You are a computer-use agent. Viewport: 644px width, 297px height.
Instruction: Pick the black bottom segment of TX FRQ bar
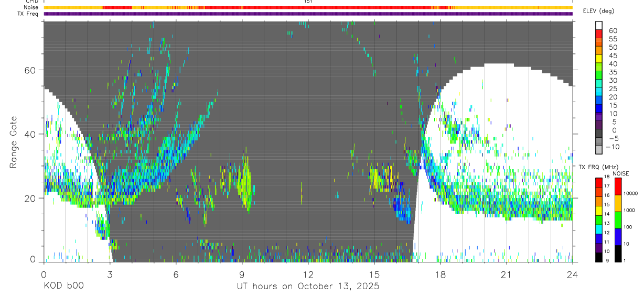click(599, 257)
